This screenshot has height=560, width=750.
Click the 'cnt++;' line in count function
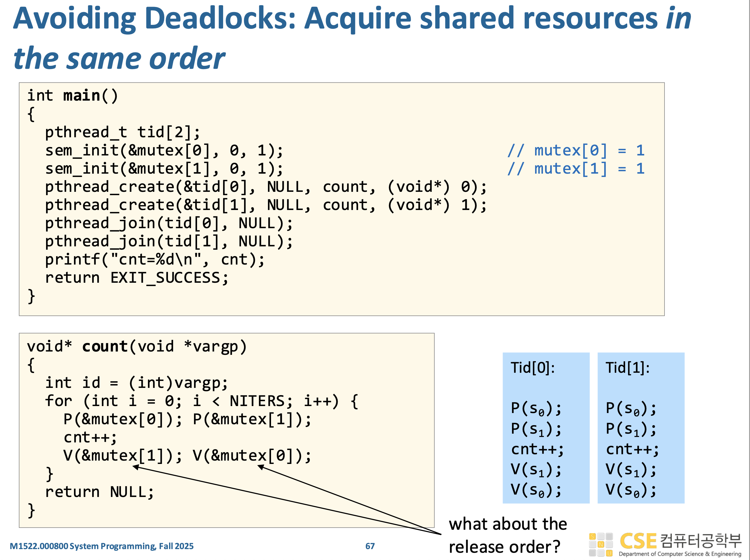90,438
